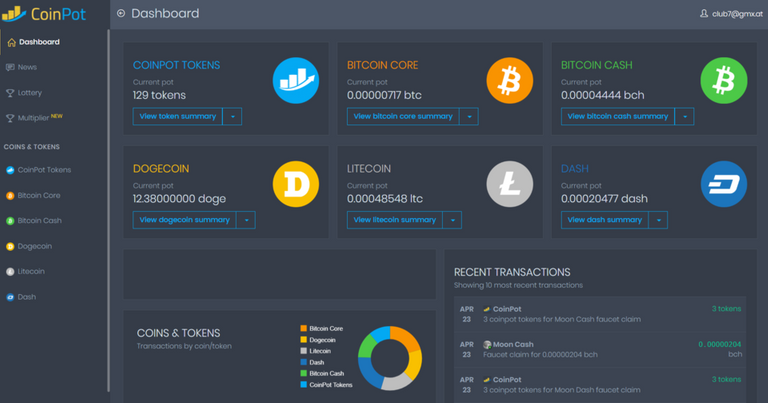Click CoinPot icon in Moon Dash claim row
768x403 pixels.
point(487,379)
